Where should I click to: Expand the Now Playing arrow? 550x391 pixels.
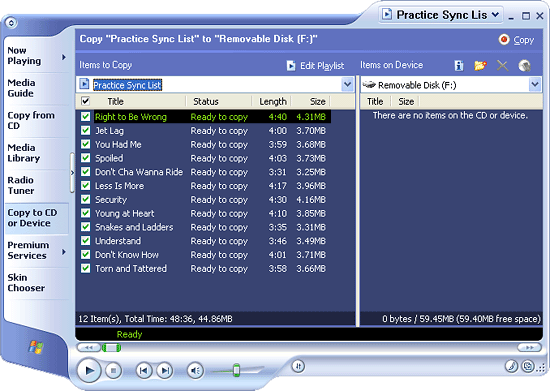click(63, 57)
